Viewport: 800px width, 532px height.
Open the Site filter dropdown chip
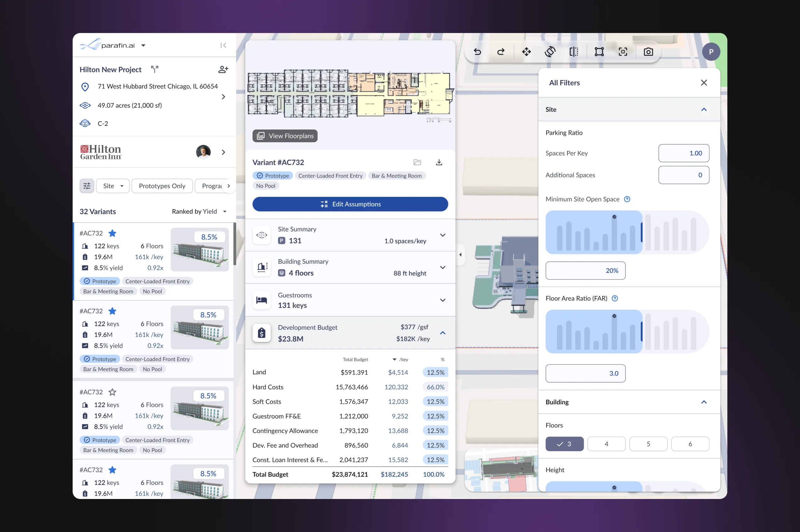point(113,186)
